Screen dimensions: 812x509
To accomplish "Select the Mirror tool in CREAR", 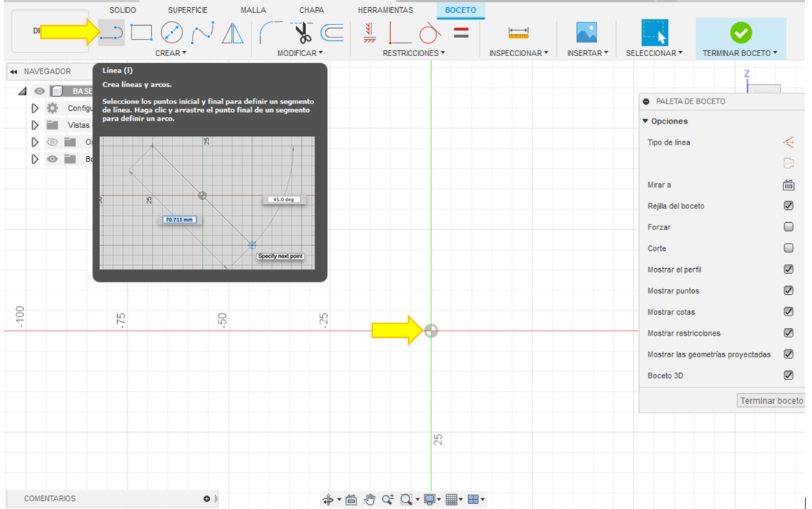I will [233, 32].
